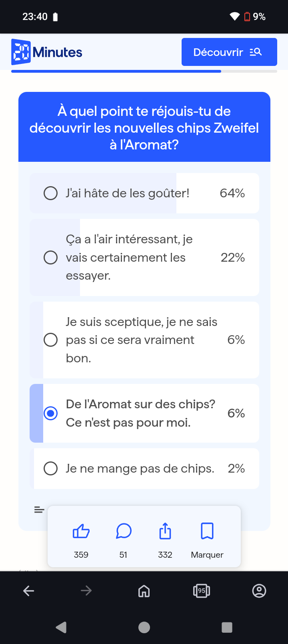288x644 pixels.
Task: Bookmark with the Marquer icon
Action: 207,531
